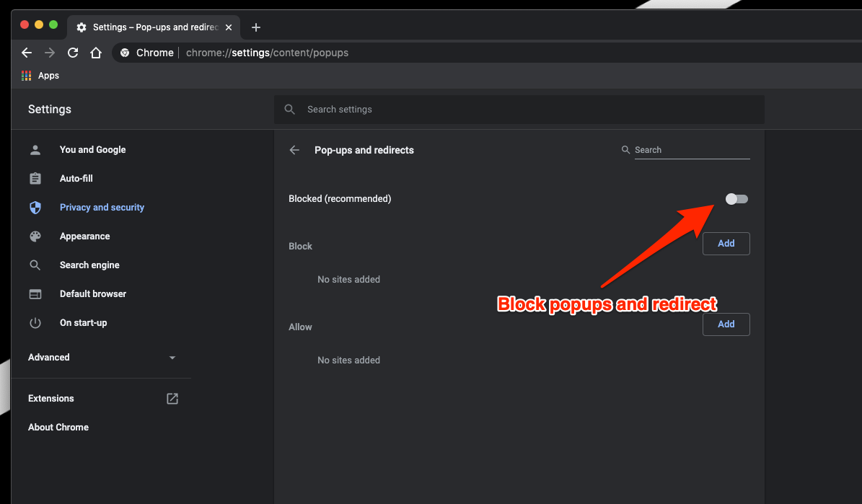The width and height of the screenshot is (862, 504).
Task: Expand the Advanced section arrow
Action: [x=172, y=358]
